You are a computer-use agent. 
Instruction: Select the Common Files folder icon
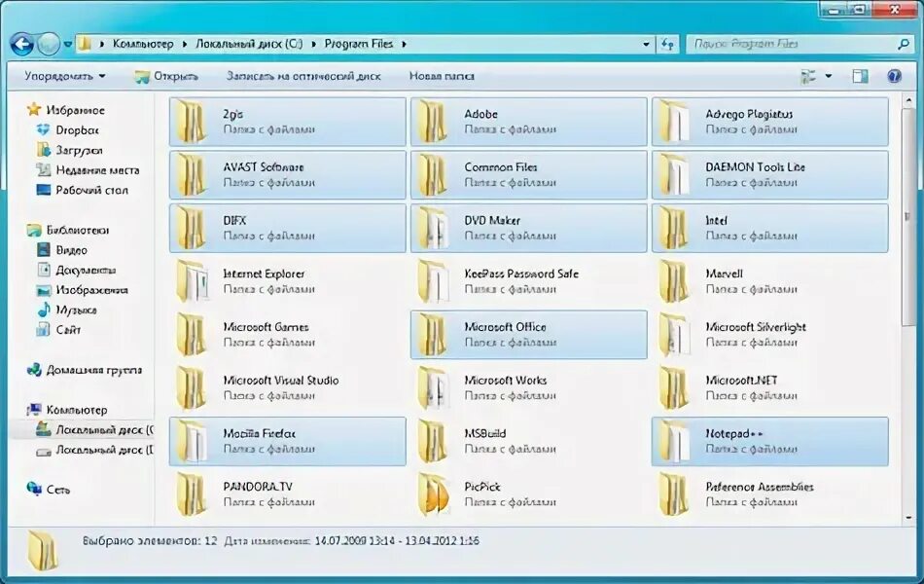point(433,175)
